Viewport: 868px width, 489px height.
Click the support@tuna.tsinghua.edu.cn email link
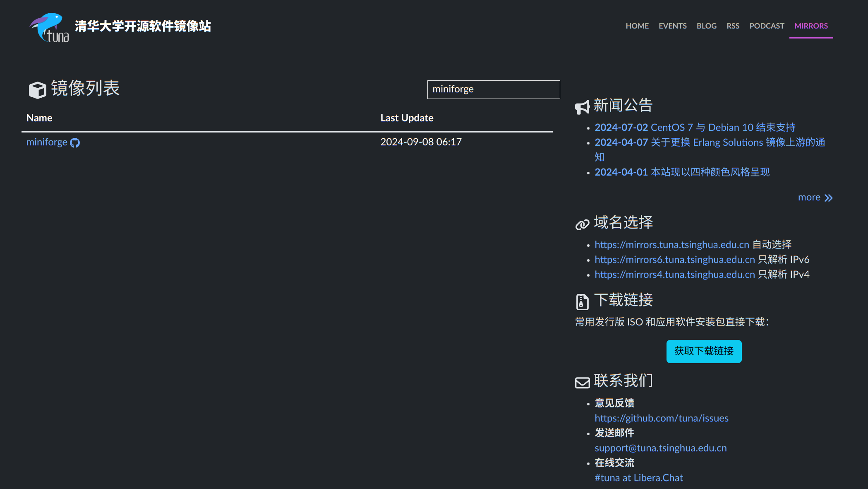coord(661,448)
